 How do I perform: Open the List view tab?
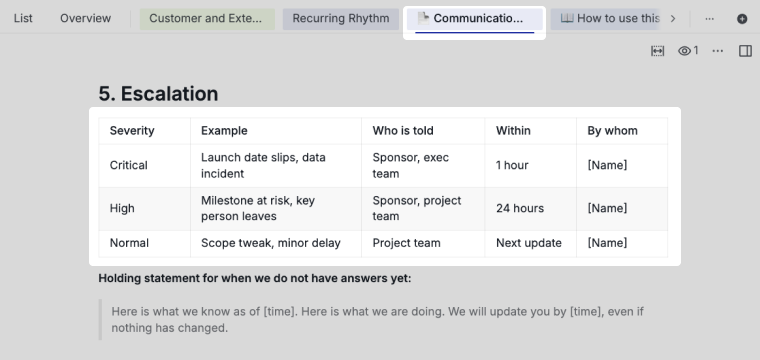pos(23,18)
